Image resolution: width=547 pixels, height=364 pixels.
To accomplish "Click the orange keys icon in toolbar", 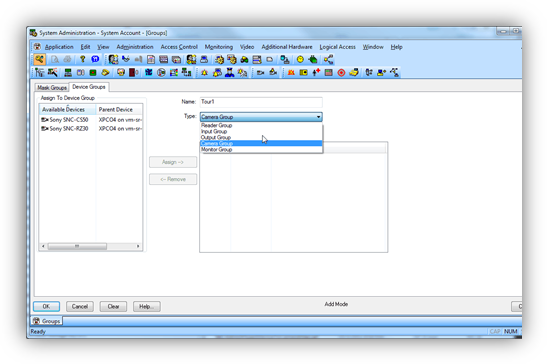I will coord(39,59).
